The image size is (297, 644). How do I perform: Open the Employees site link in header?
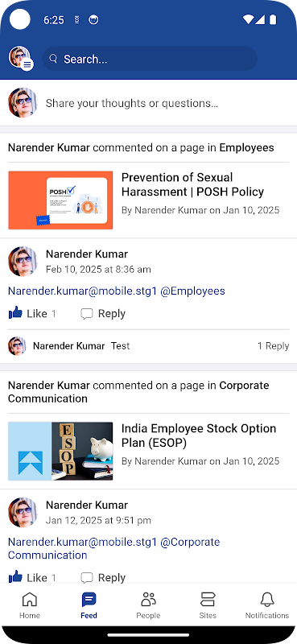[x=246, y=147]
